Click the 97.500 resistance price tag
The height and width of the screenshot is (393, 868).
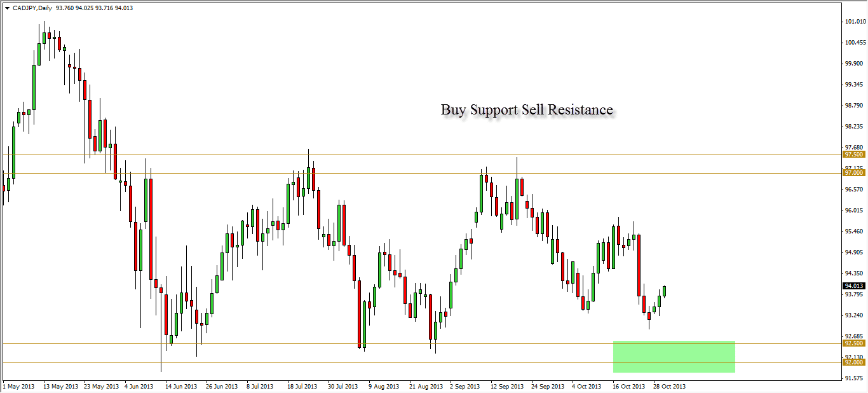coord(853,155)
